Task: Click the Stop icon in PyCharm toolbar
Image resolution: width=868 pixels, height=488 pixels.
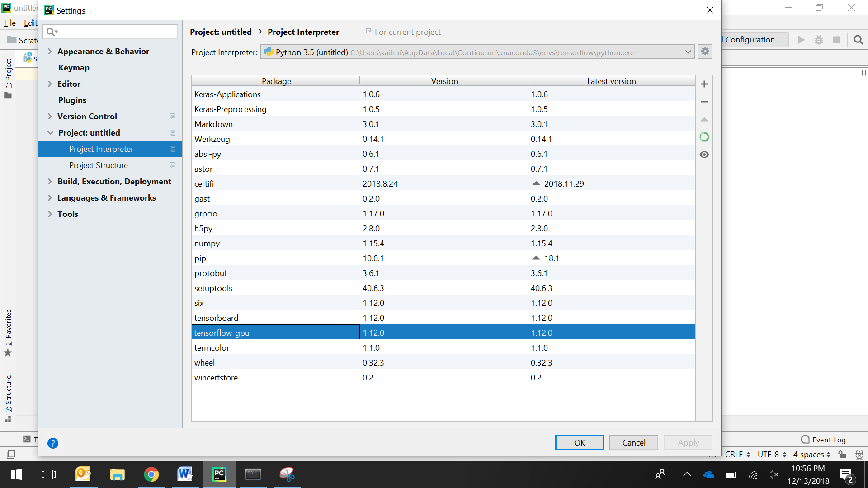Action: point(836,40)
